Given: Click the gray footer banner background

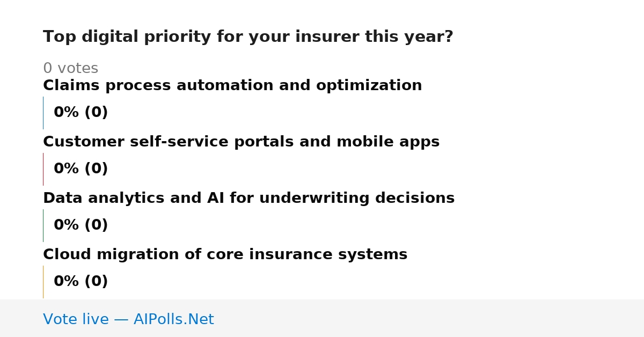Looking at the screenshot, I should [429, 318].
